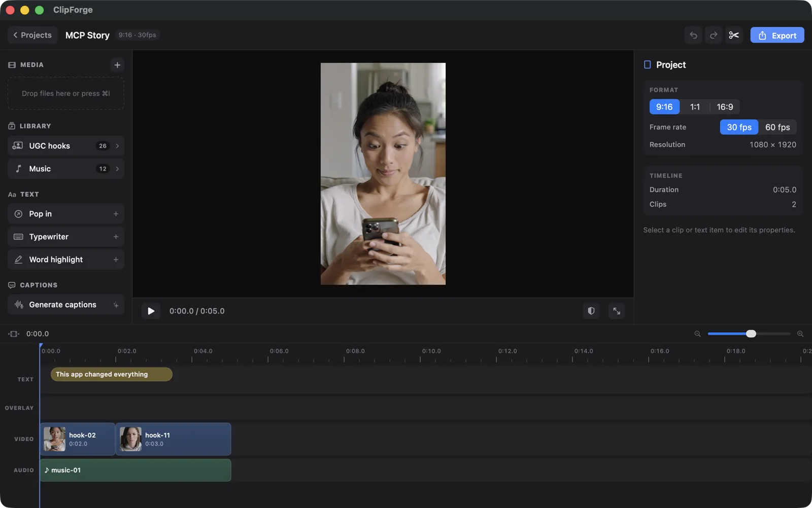Click the MEDIA section header icon

(x=12, y=65)
